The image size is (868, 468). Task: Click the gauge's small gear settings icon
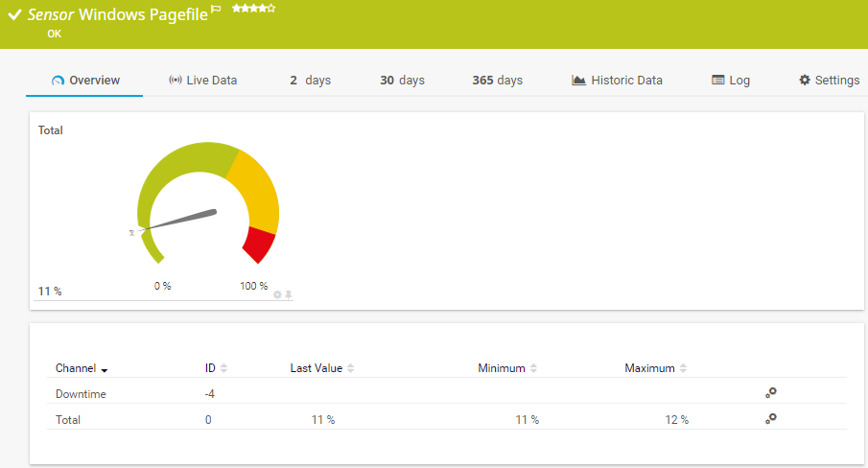pos(277,294)
